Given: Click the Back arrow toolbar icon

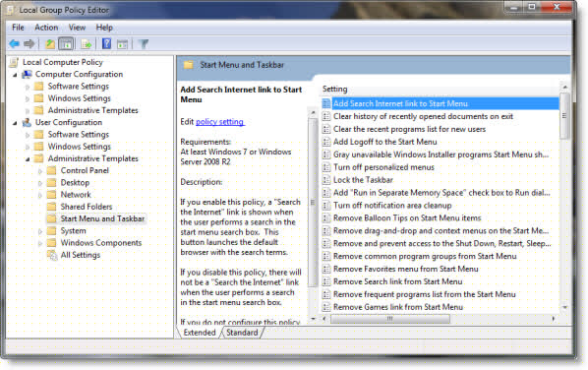Looking at the screenshot, I should (14, 44).
